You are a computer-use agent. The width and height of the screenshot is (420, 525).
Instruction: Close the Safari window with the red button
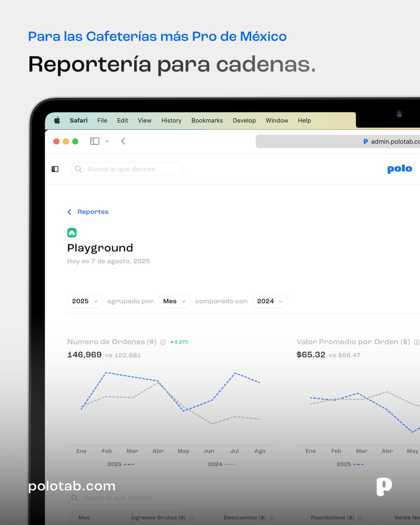[x=56, y=141]
